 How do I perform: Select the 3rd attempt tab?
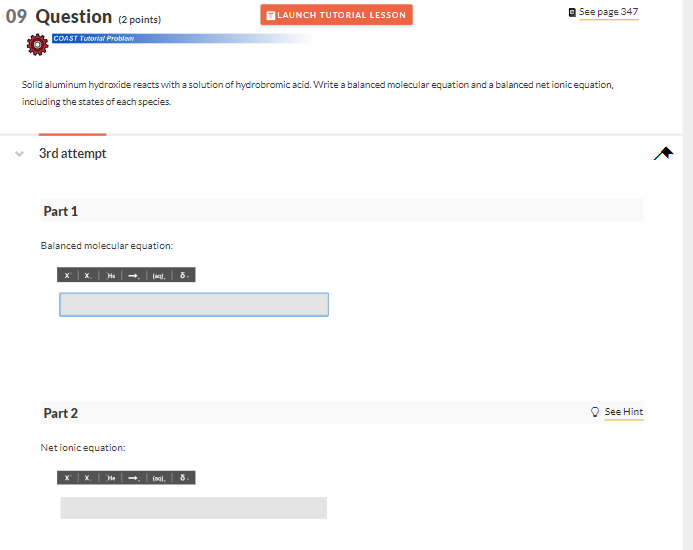coord(72,153)
